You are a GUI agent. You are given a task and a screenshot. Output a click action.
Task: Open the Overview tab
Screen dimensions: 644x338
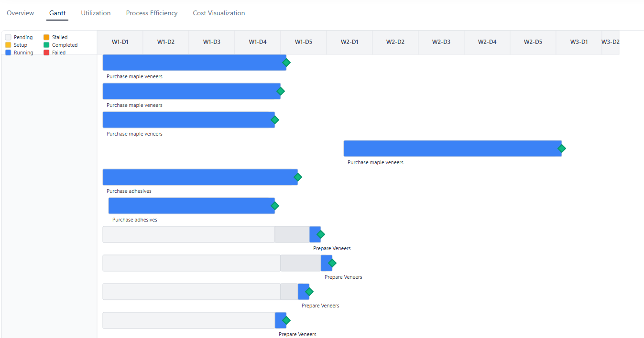[x=20, y=13]
